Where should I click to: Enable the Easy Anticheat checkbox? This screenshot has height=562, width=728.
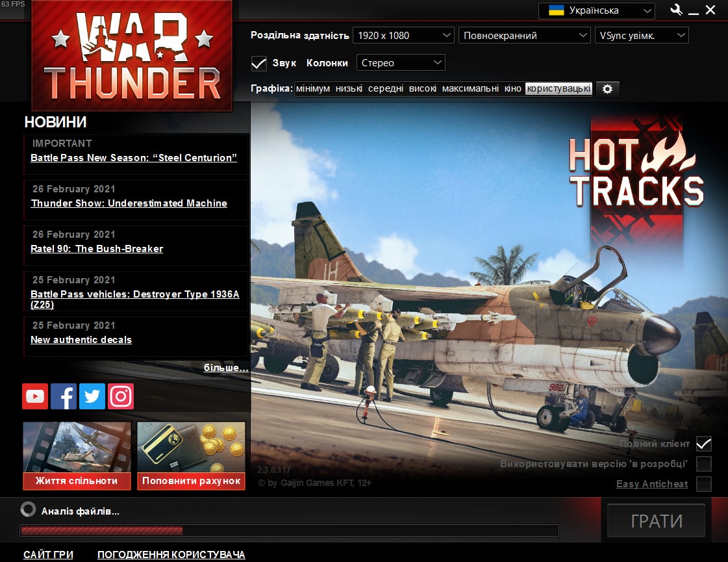point(704,483)
